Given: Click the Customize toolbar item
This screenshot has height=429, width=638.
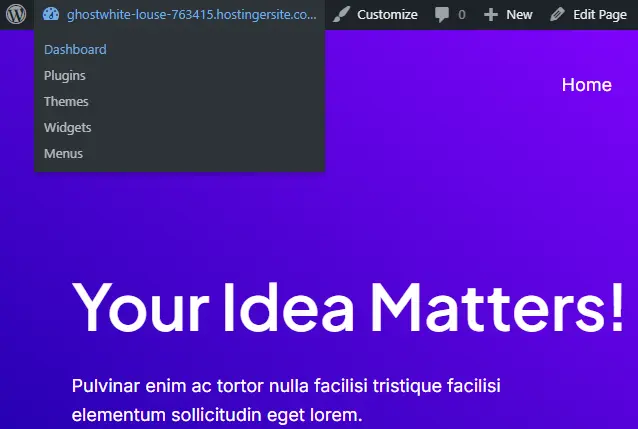Looking at the screenshot, I should (375, 15).
